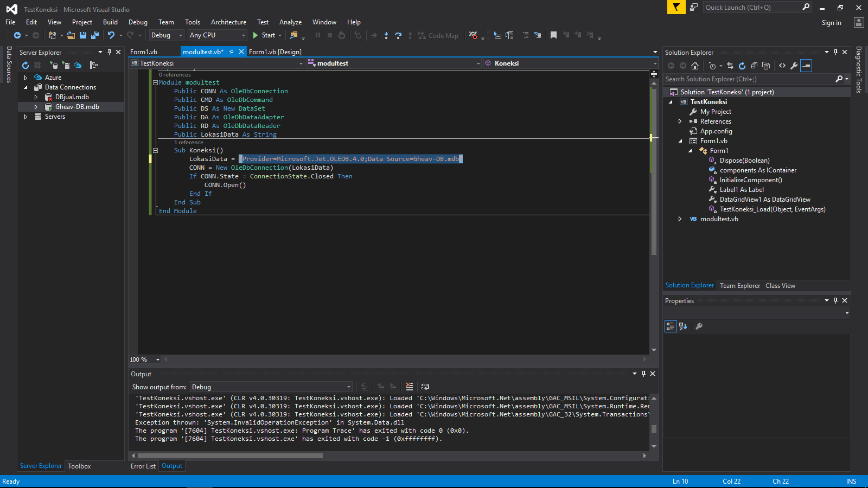Expand the modultest.vb tree node

coord(680,219)
